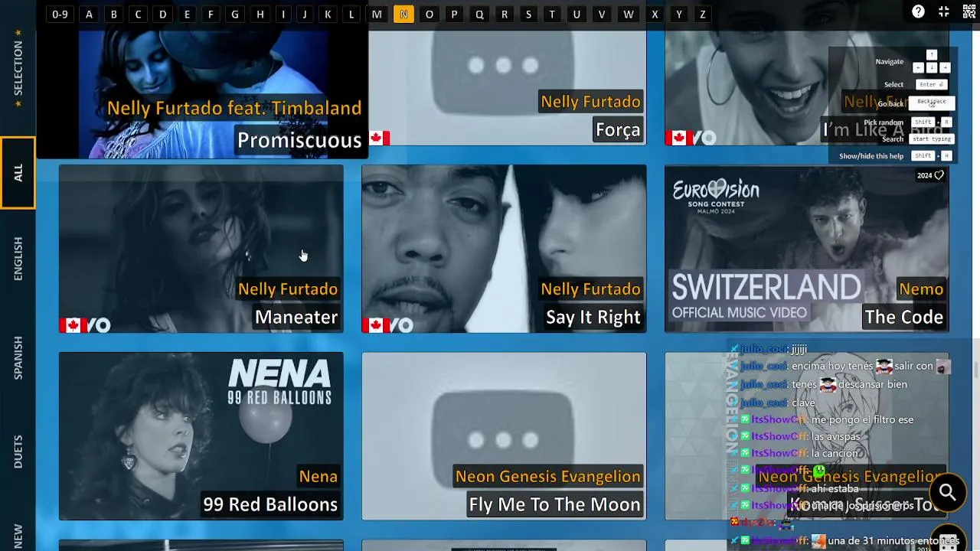This screenshot has width=980, height=551.
Task: Choose Nena's 99 Red Balloons card
Action: [x=201, y=436]
